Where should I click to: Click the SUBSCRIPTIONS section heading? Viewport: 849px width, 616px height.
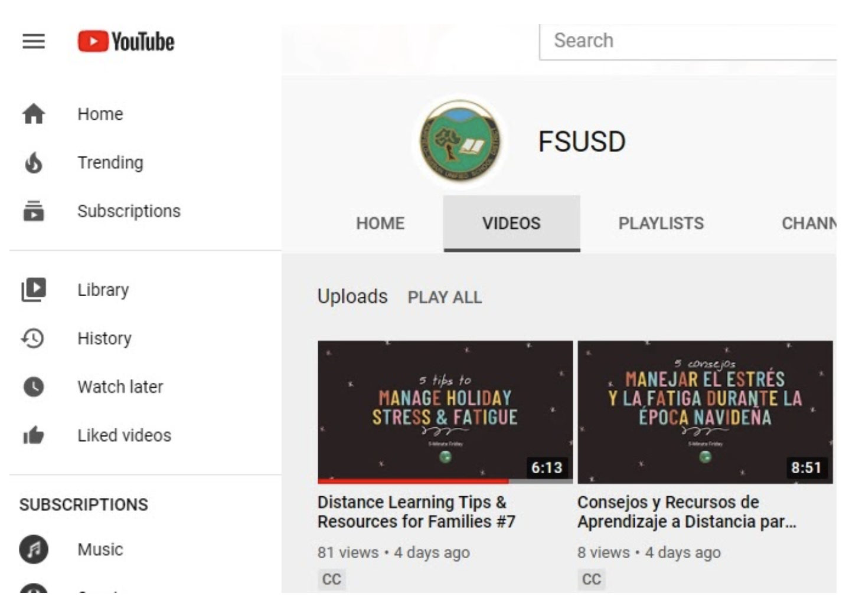pos(84,504)
